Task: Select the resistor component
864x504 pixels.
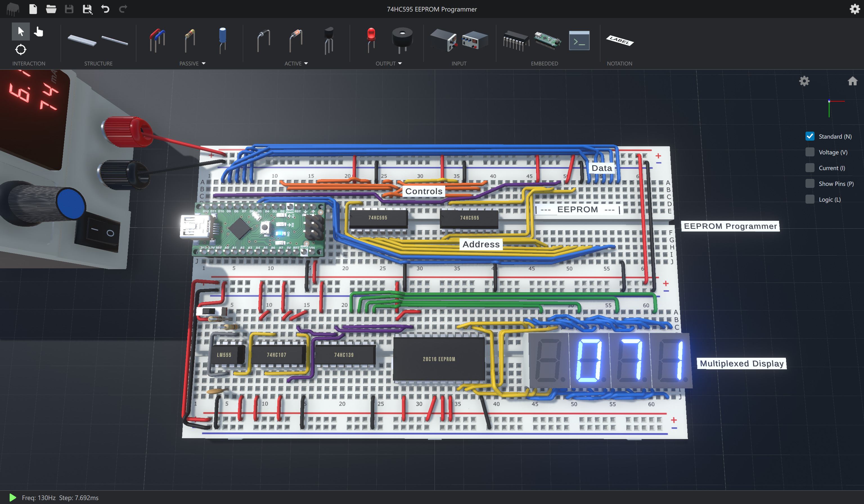Action: click(x=190, y=40)
